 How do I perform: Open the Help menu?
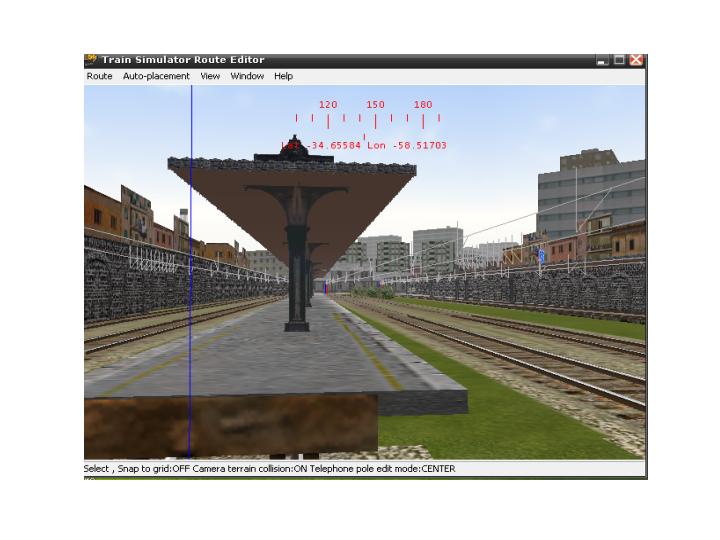tap(284, 76)
